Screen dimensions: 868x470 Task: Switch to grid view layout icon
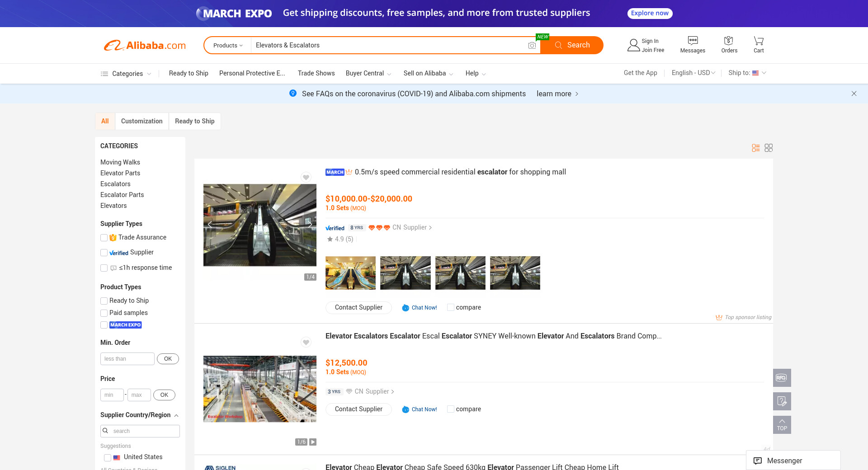(x=769, y=148)
